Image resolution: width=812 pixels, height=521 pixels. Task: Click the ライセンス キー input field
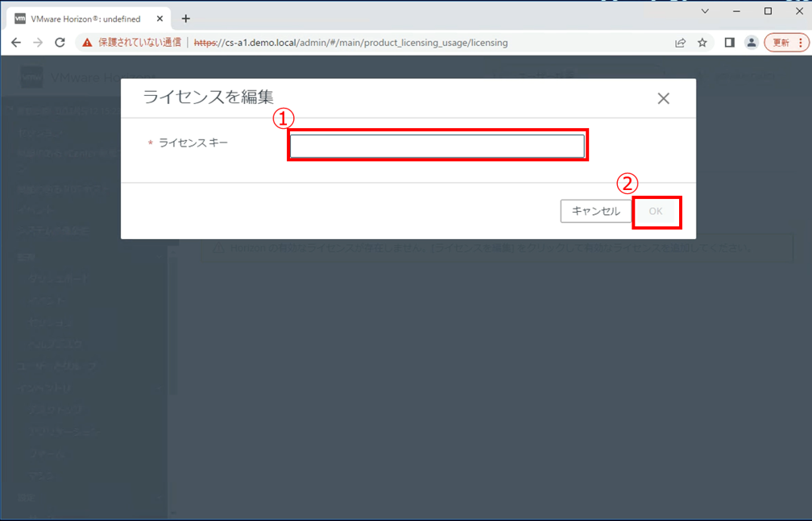437,146
